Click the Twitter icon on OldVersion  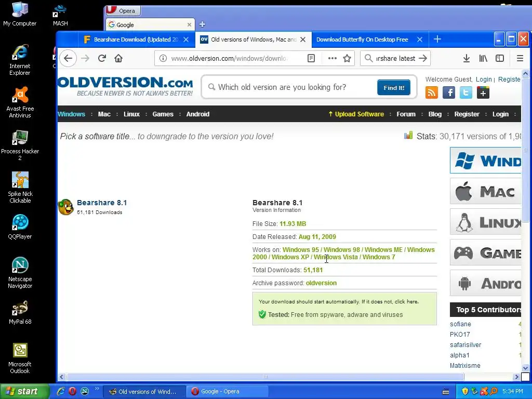tap(466, 92)
